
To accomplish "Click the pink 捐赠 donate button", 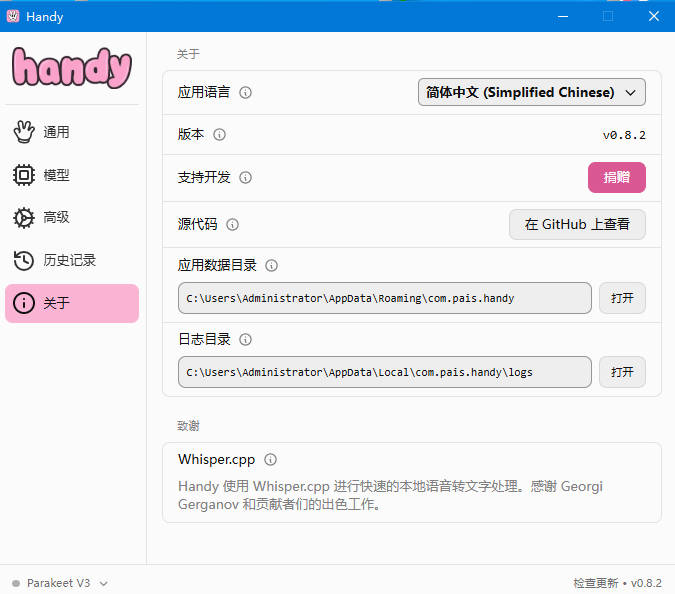I will [x=616, y=177].
